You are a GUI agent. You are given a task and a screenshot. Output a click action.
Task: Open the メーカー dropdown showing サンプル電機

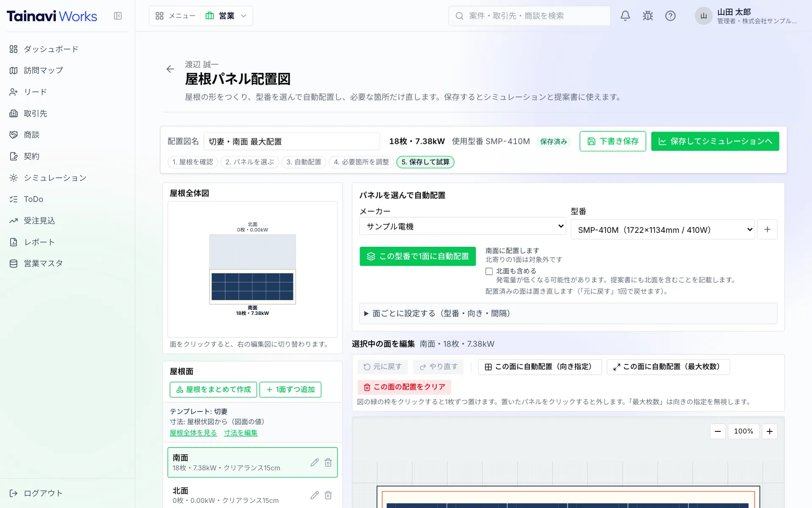pyautogui.click(x=462, y=226)
